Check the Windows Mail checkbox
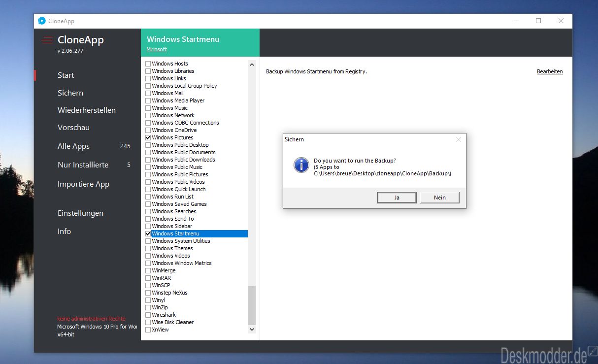This screenshot has height=364, width=598. coord(148,93)
